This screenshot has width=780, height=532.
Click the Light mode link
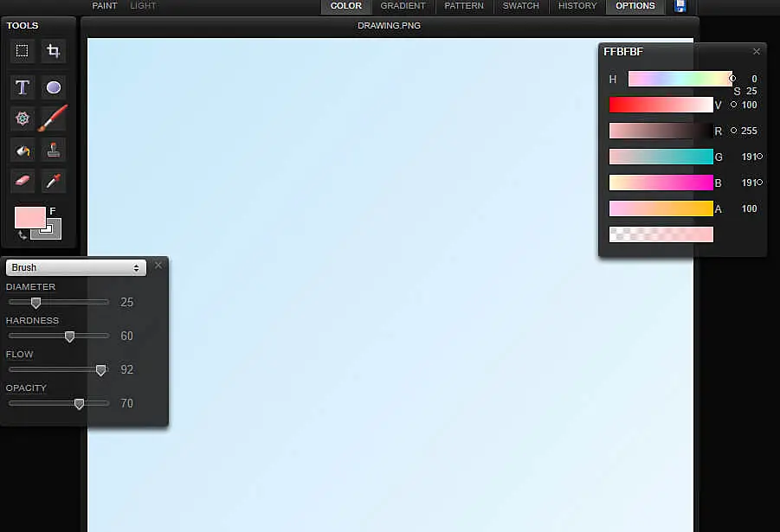pos(143,6)
